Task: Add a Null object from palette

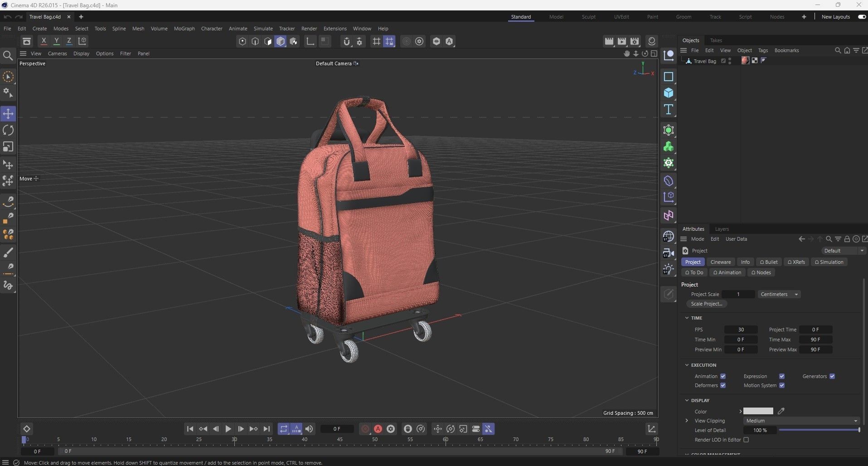Action: 669,56
